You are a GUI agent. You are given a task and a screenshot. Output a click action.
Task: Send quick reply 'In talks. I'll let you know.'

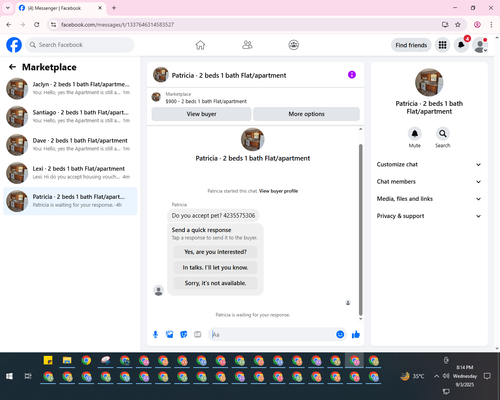(x=215, y=267)
